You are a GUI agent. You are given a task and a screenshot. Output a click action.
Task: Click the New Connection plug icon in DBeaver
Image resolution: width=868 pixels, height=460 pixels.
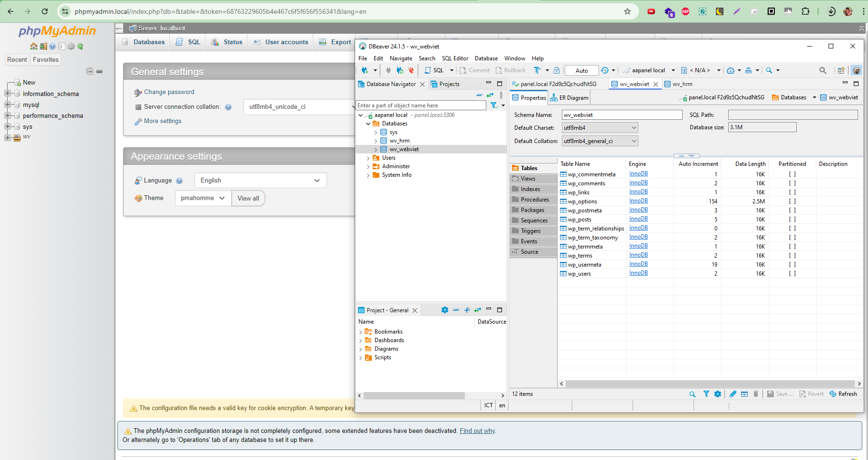(x=365, y=70)
